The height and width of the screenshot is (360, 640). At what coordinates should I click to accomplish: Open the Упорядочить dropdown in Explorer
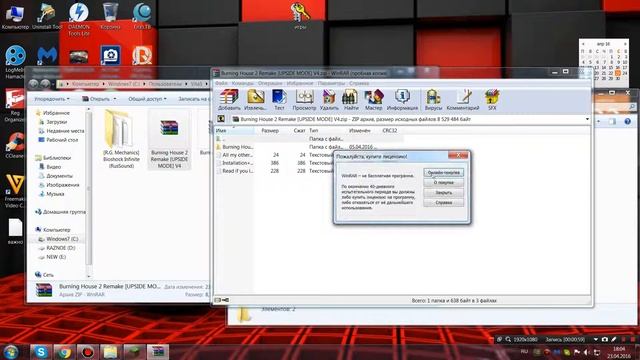pos(52,99)
